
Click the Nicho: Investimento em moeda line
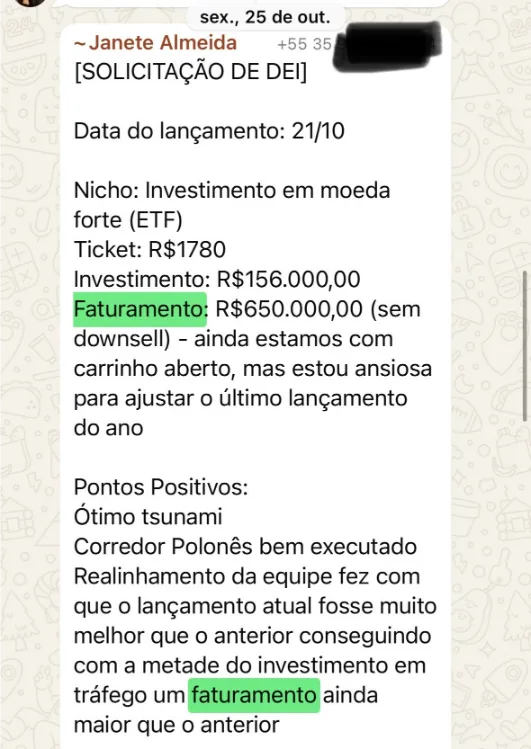[x=232, y=190]
